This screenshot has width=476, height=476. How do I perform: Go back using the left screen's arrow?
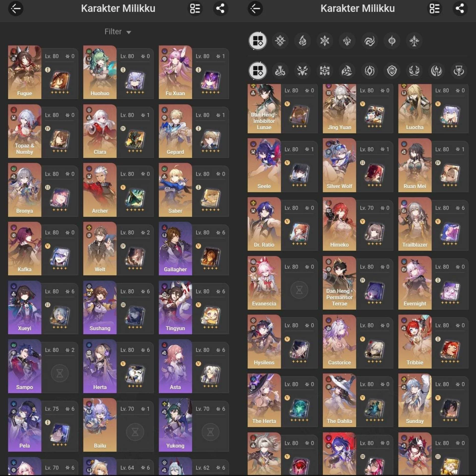click(16, 9)
